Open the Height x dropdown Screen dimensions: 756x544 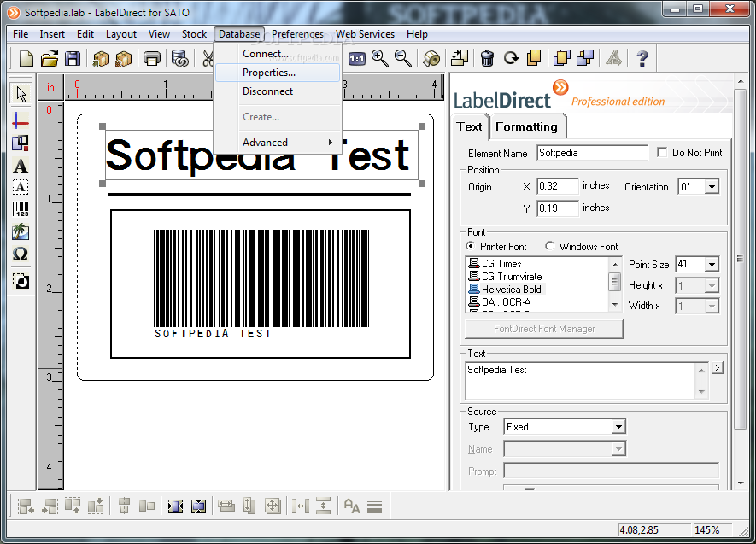coord(712,286)
